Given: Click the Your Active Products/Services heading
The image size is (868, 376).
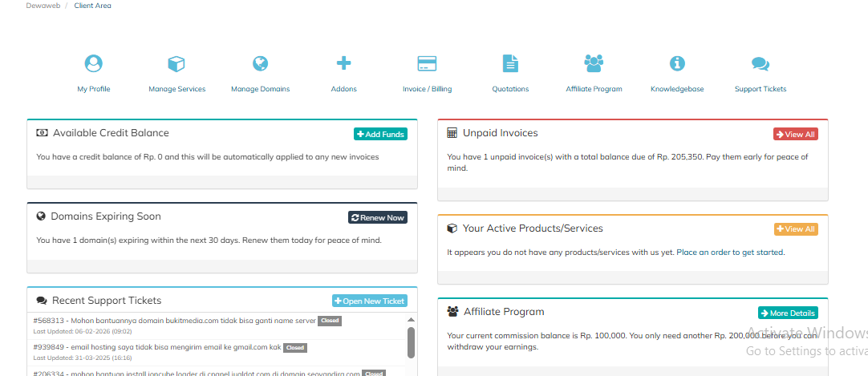Looking at the screenshot, I should [533, 228].
